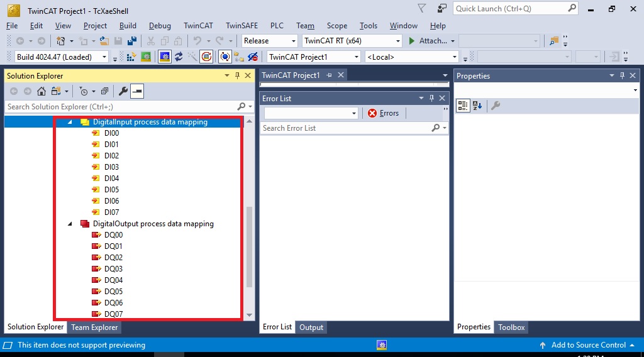
Task: Click Collapse All icon in Solution Explorer
Action: point(105,91)
